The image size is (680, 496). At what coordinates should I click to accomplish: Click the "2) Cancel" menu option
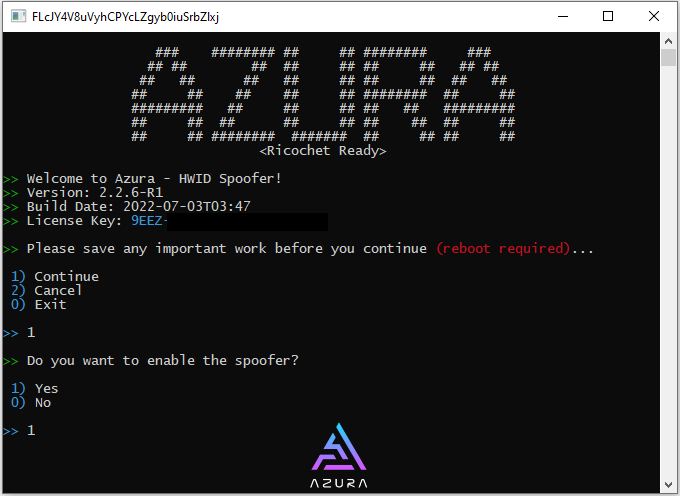coord(46,290)
